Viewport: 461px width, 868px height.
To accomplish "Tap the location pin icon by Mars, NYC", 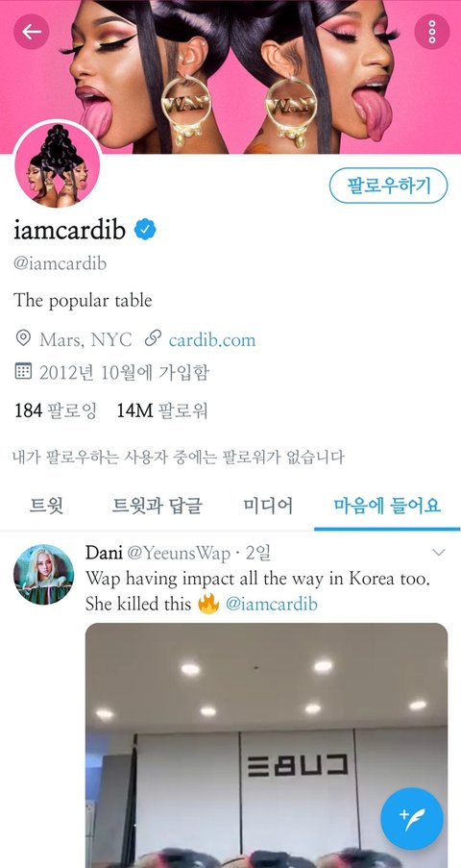I will [x=23, y=338].
